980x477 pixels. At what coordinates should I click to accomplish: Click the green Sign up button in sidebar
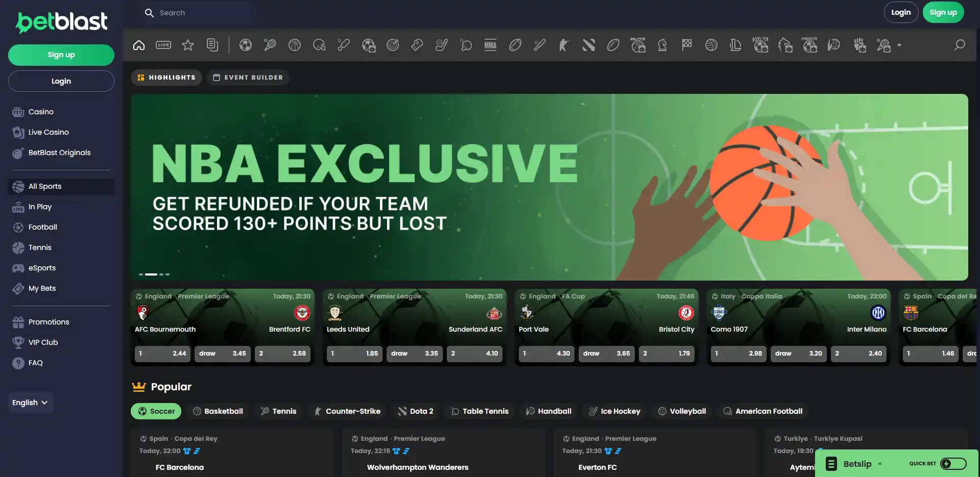(x=61, y=55)
